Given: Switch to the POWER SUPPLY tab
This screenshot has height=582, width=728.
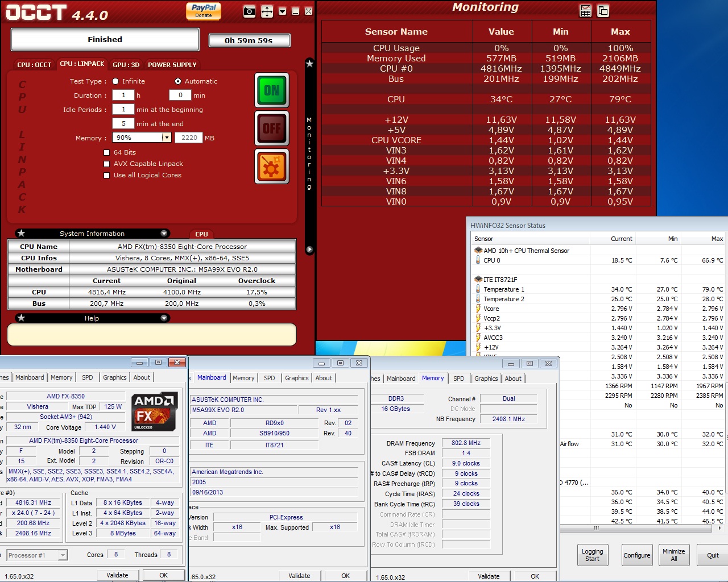Looking at the screenshot, I should [x=172, y=65].
